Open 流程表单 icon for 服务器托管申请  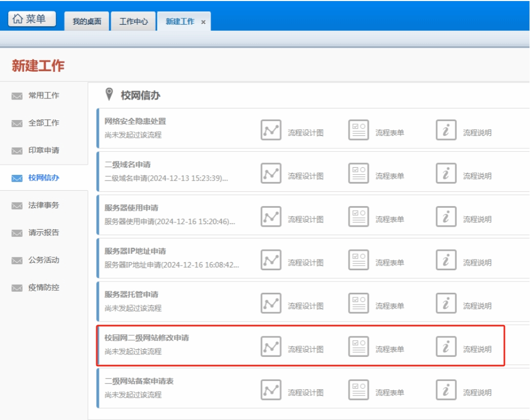coord(358,303)
